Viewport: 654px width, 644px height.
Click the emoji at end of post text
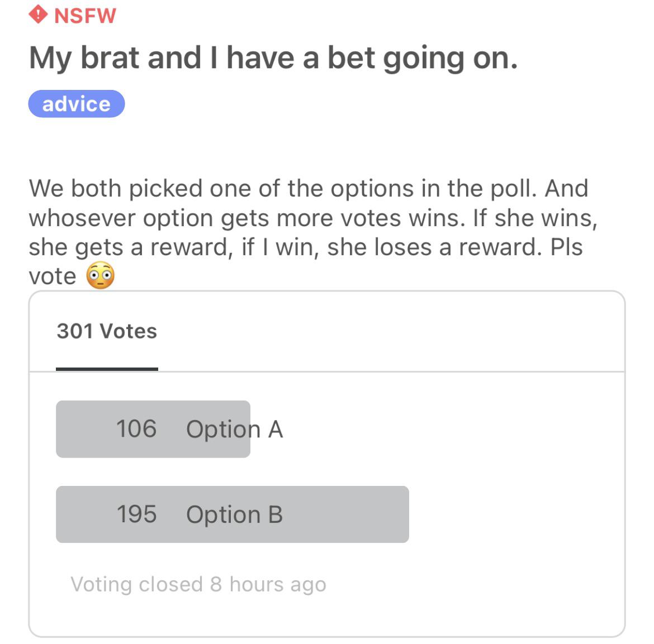click(x=102, y=274)
